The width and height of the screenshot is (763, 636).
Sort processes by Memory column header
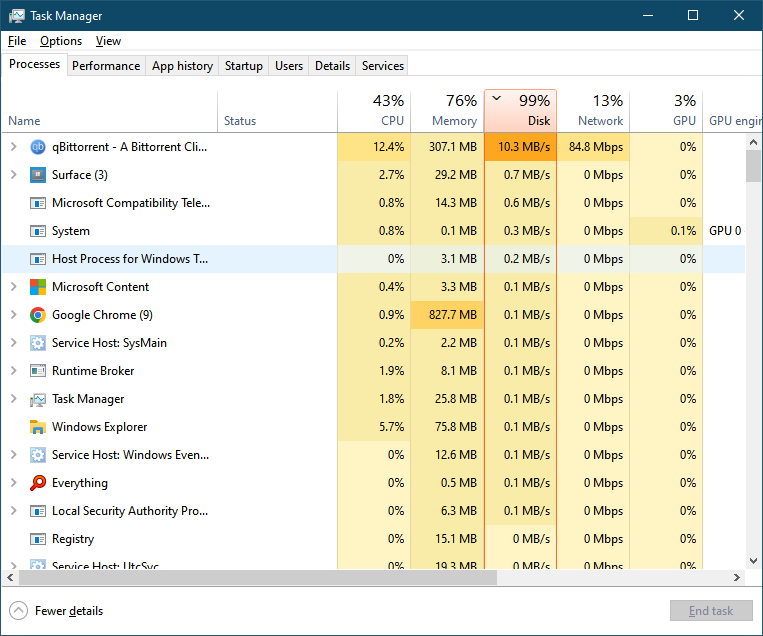click(447, 111)
